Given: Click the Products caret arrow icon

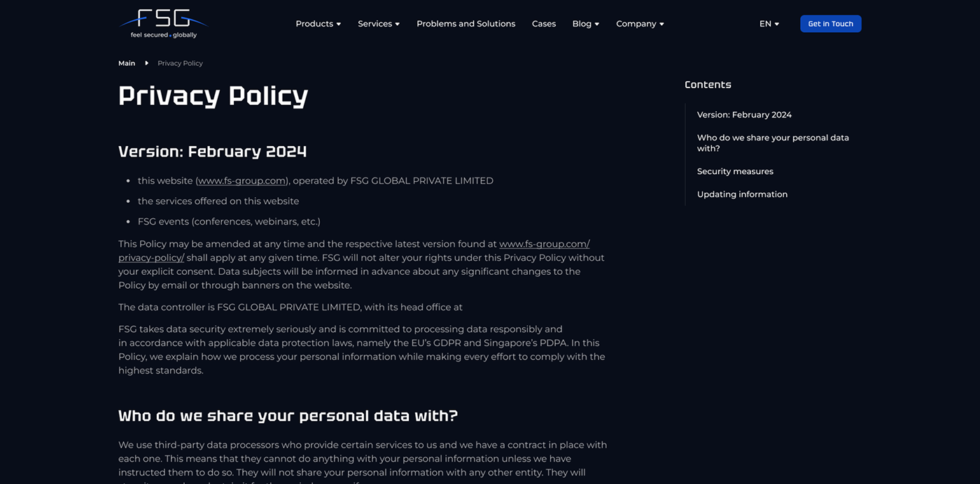Looking at the screenshot, I should [339, 24].
